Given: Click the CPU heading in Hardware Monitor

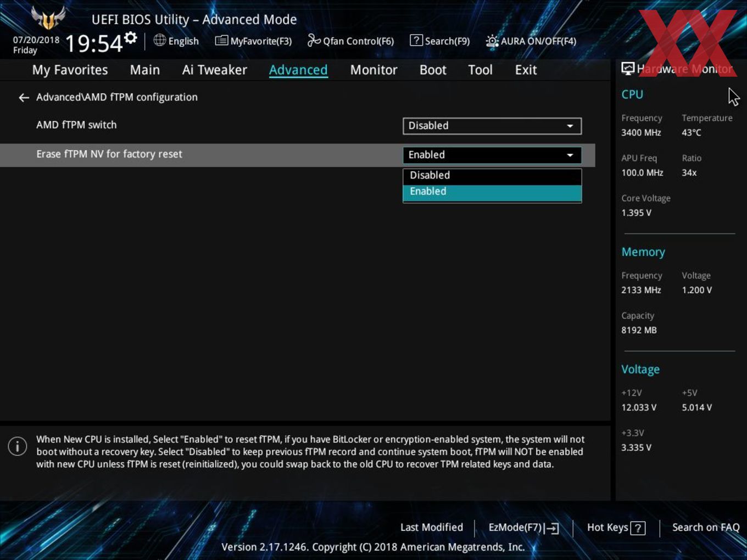Looking at the screenshot, I should tap(632, 94).
